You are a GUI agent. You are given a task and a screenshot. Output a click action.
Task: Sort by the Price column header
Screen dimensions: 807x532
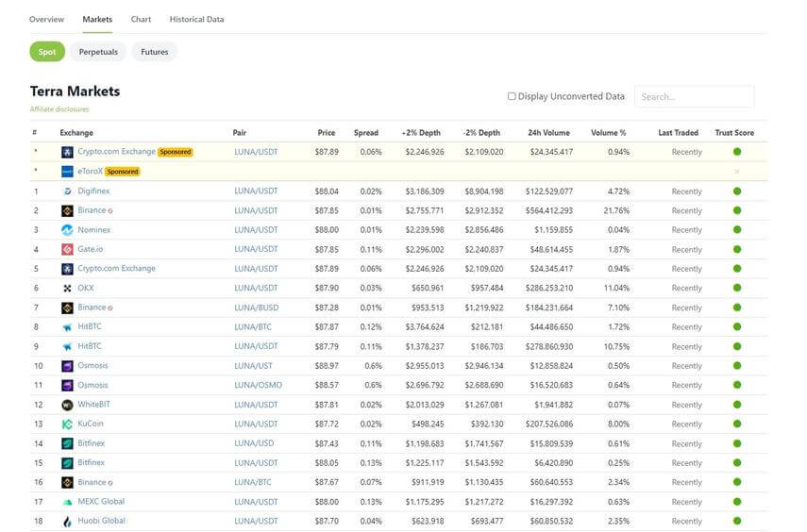point(327,133)
